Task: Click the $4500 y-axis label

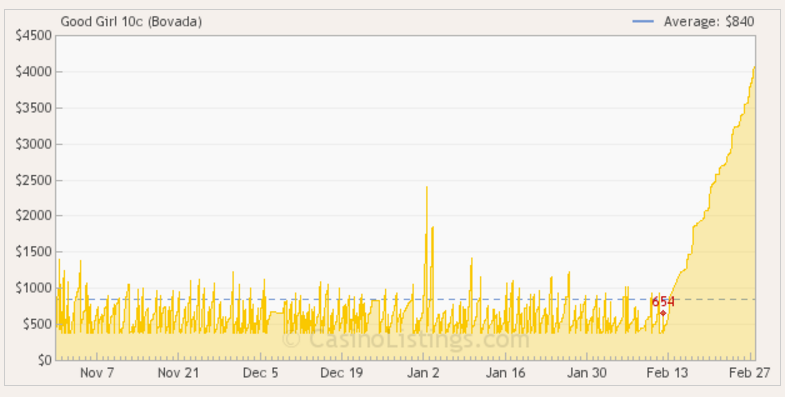Action: (34, 36)
